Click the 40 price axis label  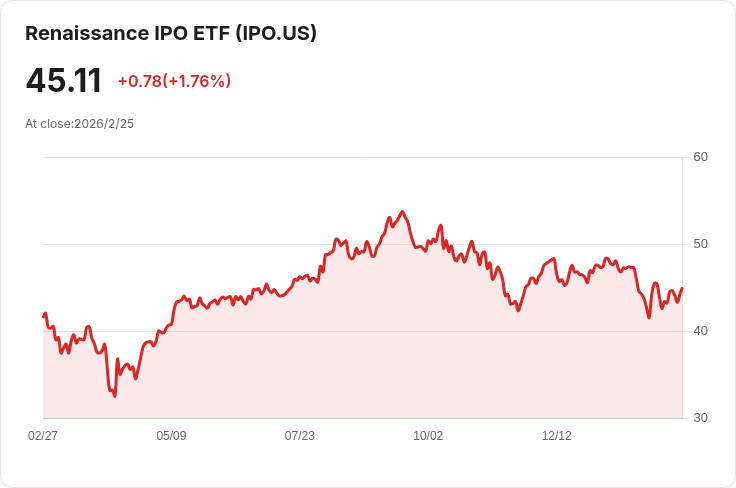(x=700, y=331)
